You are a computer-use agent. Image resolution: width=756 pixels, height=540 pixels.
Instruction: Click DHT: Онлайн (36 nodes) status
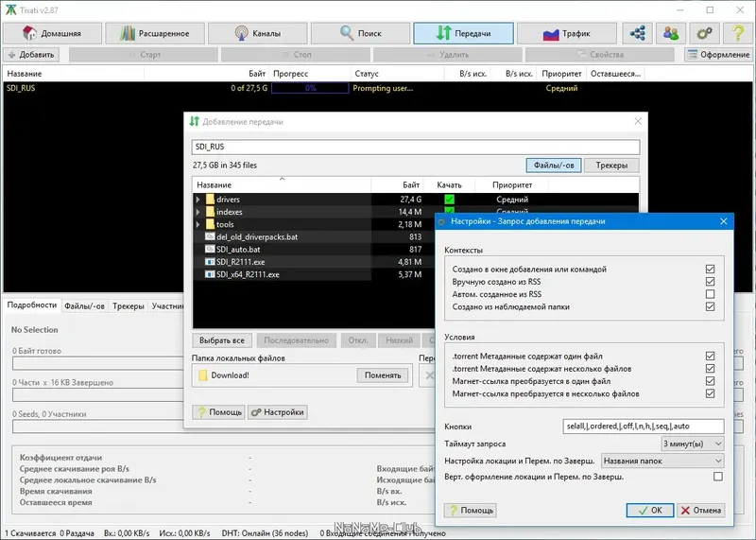pos(265,533)
